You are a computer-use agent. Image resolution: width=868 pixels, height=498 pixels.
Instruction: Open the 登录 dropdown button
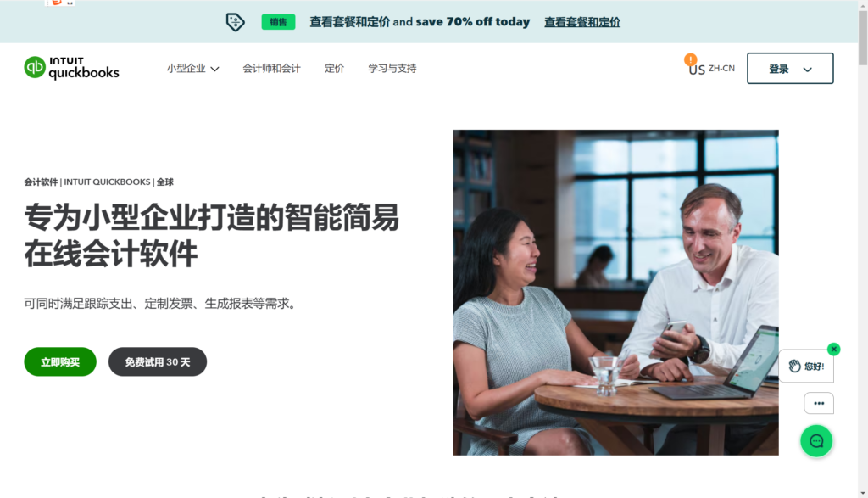tap(790, 69)
